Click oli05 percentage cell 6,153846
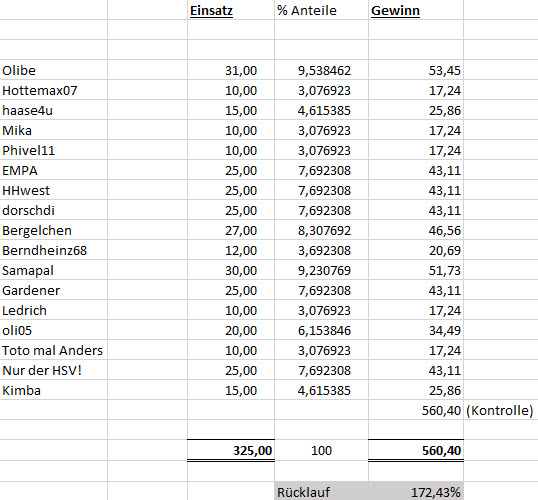 tap(321, 330)
